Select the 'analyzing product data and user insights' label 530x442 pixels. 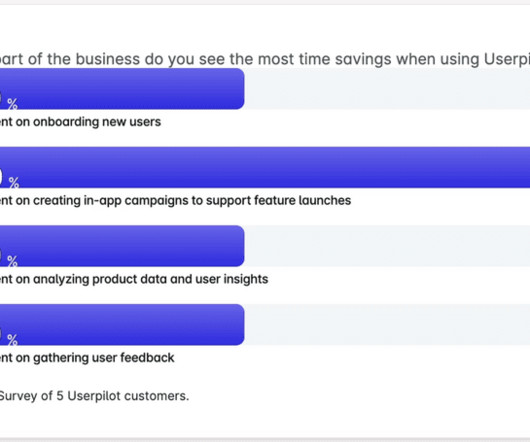click(x=134, y=279)
